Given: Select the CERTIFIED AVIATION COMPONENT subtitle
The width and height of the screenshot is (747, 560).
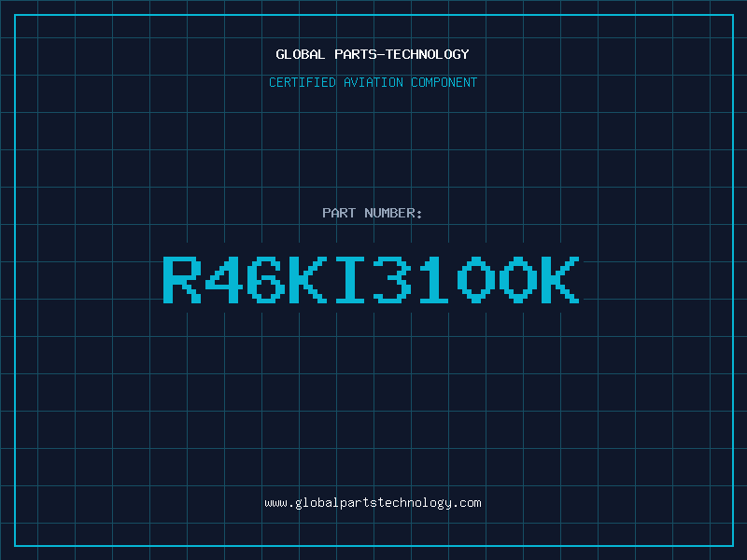Looking at the screenshot, I should click(373, 82).
